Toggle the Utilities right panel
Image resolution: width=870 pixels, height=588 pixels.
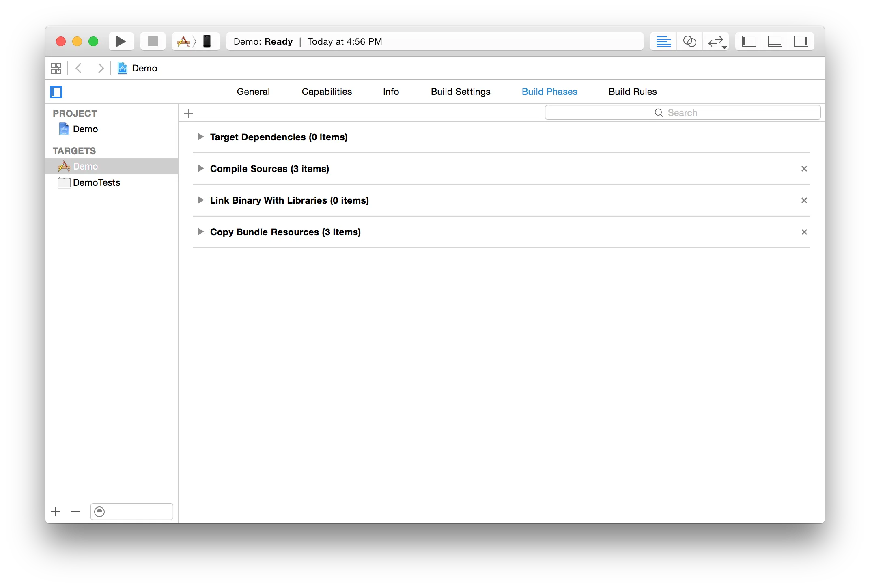(x=801, y=41)
